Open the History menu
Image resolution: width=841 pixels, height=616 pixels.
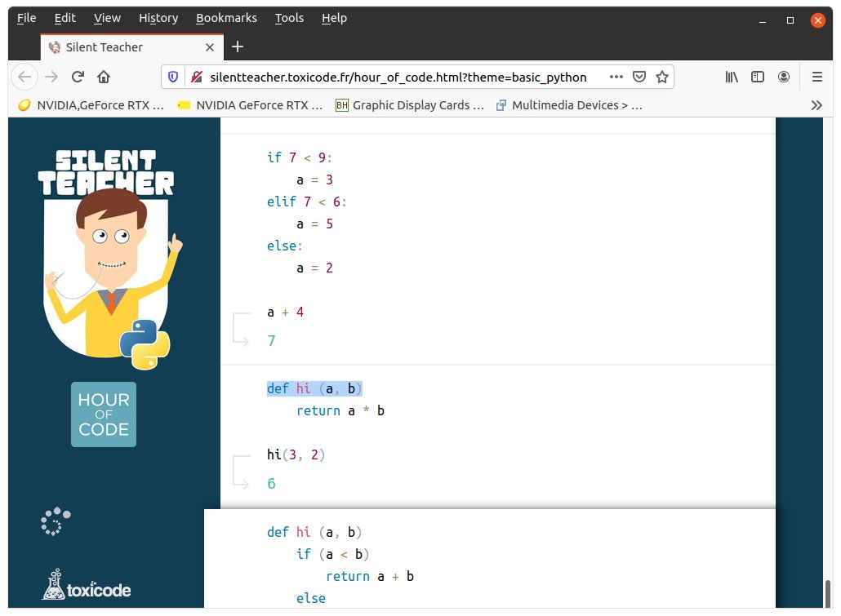(158, 18)
